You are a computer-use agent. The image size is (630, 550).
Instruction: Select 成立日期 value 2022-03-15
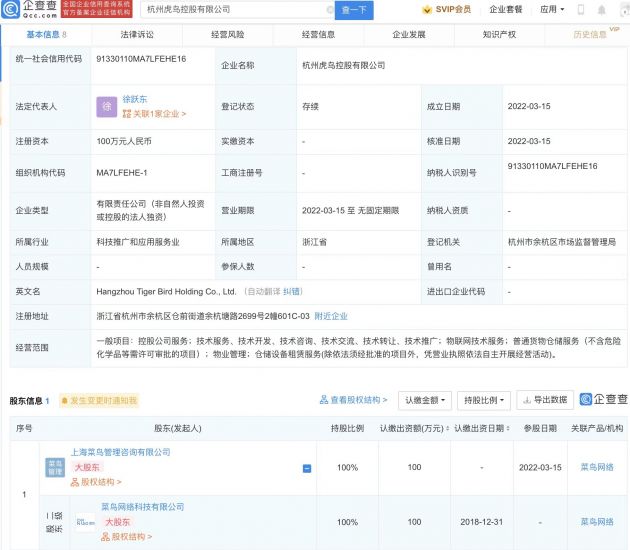529,106
